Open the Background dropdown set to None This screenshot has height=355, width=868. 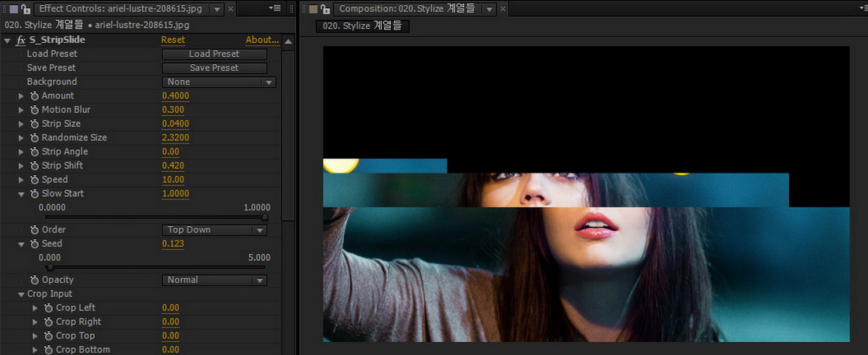pyautogui.click(x=219, y=82)
